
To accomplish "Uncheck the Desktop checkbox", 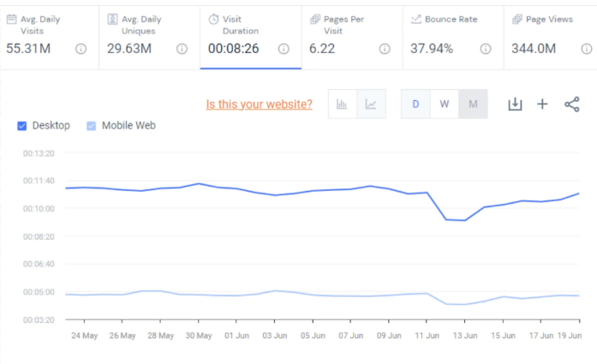I will [22, 126].
